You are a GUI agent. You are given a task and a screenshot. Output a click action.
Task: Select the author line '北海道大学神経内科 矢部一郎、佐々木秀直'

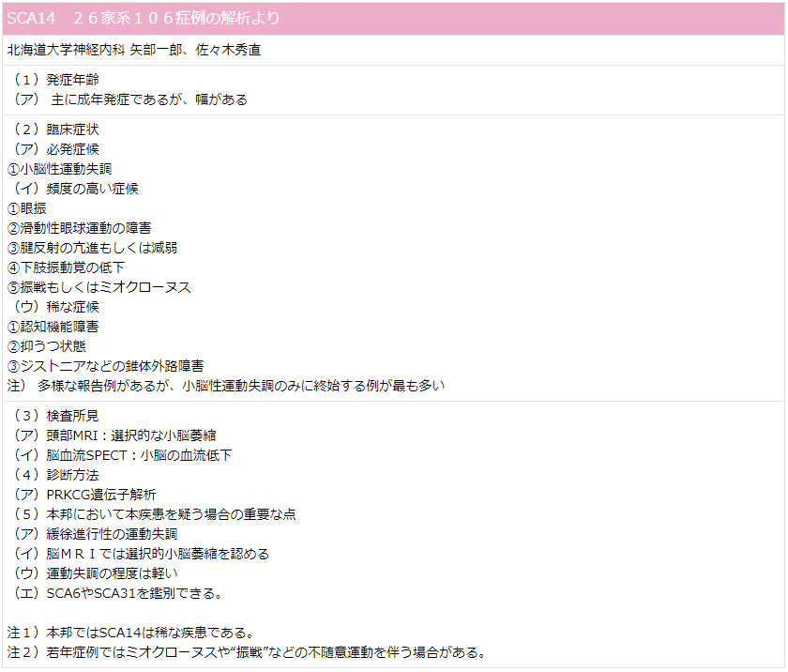coord(133,50)
